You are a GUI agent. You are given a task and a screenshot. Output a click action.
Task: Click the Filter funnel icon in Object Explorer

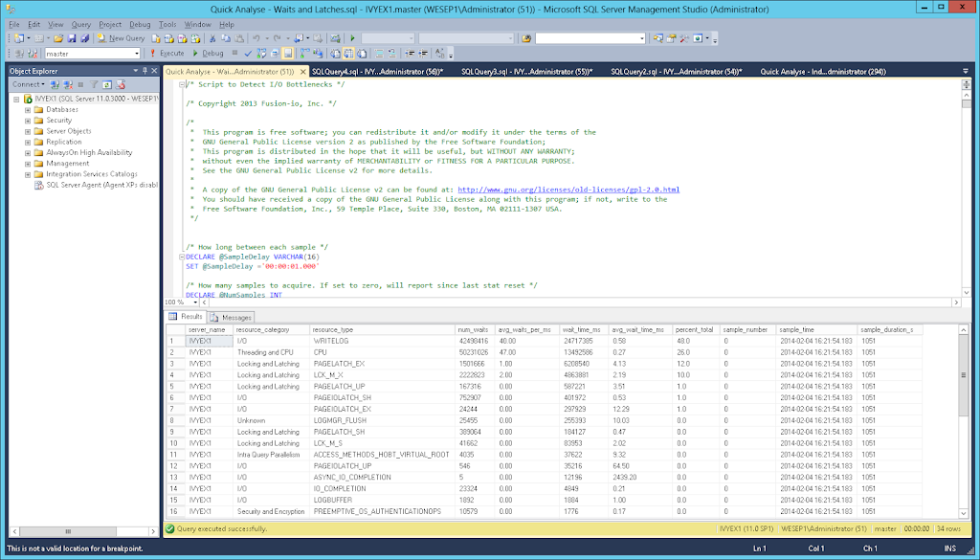tap(95, 84)
